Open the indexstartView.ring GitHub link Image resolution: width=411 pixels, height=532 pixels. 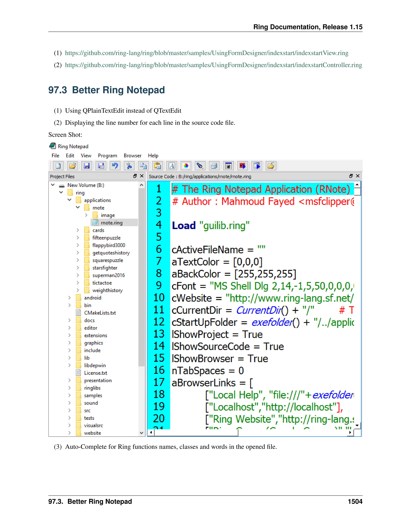(x=207, y=53)
